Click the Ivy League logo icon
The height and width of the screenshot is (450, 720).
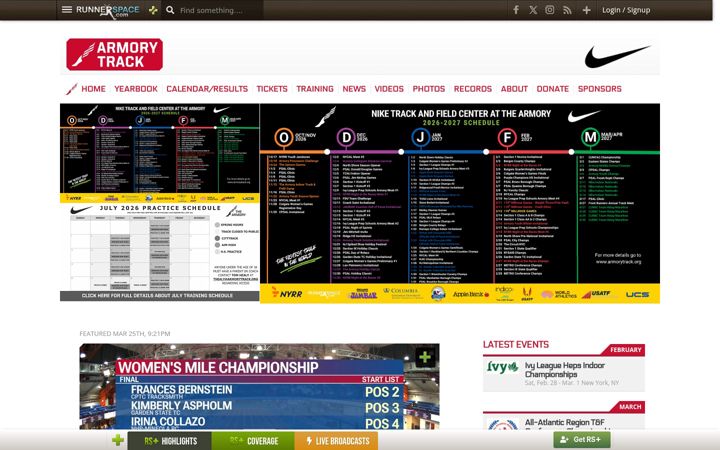coord(502,367)
